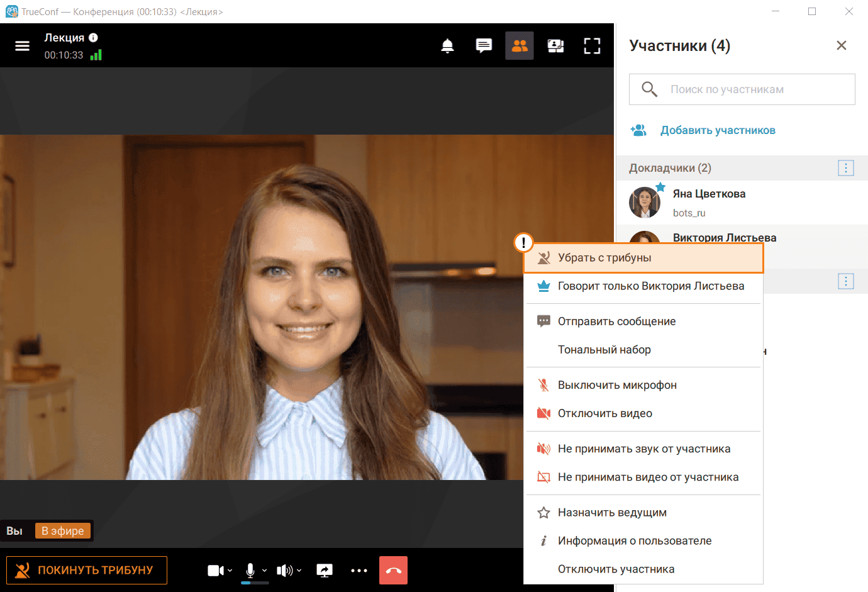868x592 pixels.
Task: Check the green signal strength indicator
Action: pos(96,55)
